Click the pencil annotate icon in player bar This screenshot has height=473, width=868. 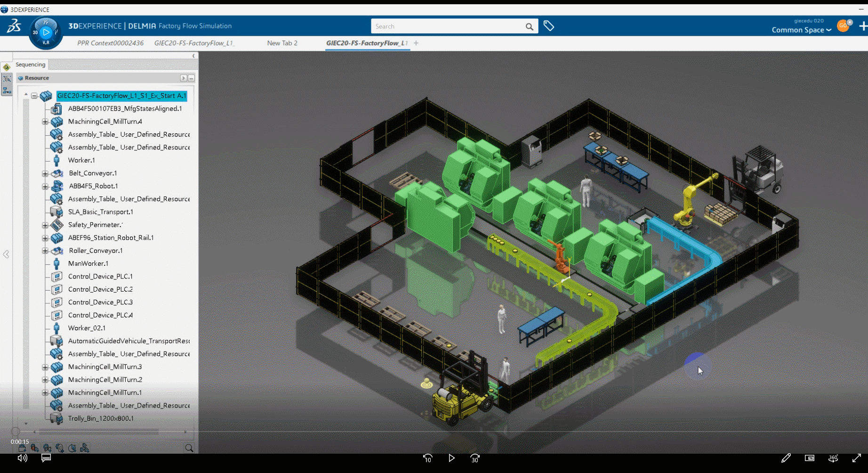[x=786, y=458]
